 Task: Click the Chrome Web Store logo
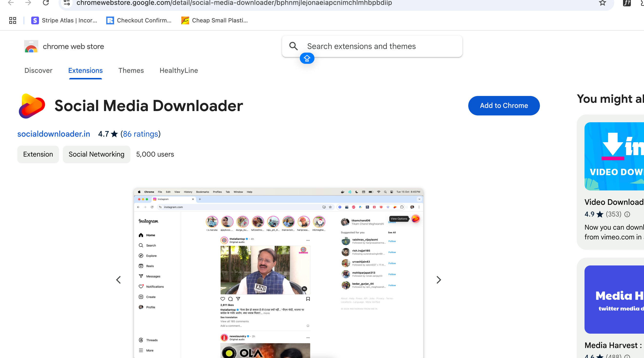coord(31,46)
